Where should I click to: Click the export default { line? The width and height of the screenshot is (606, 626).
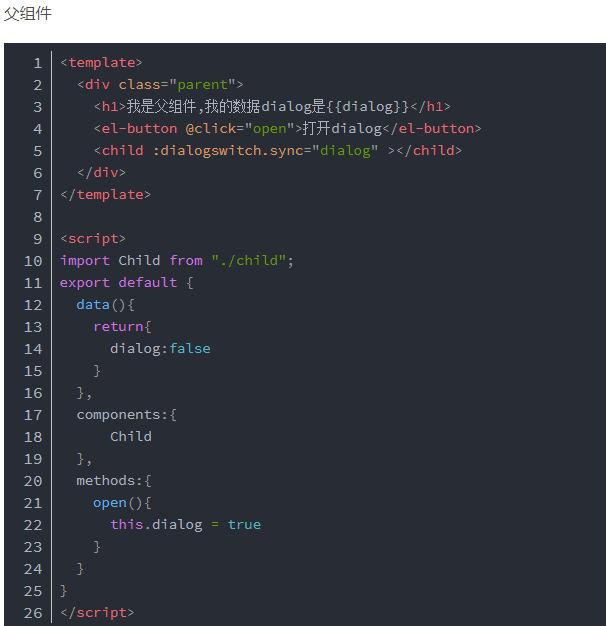(127, 283)
